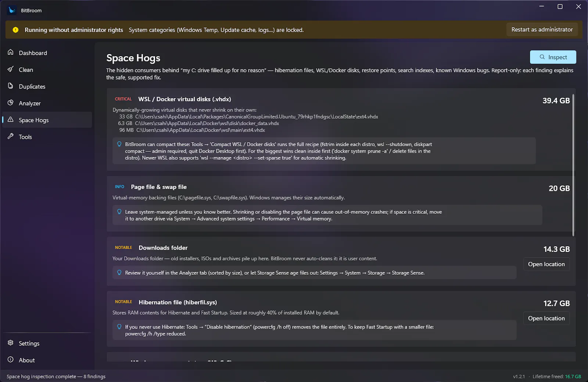Open Settings from the sidebar
The height and width of the screenshot is (382, 588).
pyautogui.click(x=47, y=343)
